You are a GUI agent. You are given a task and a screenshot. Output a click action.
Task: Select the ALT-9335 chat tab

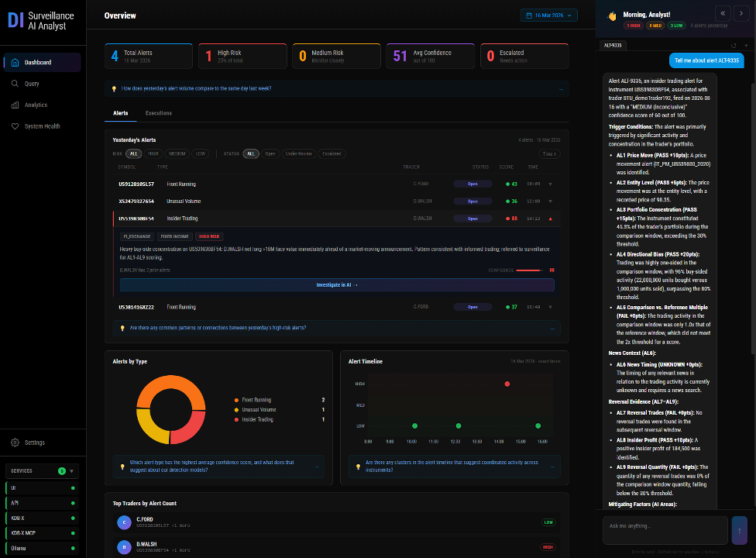[x=613, y=46]
